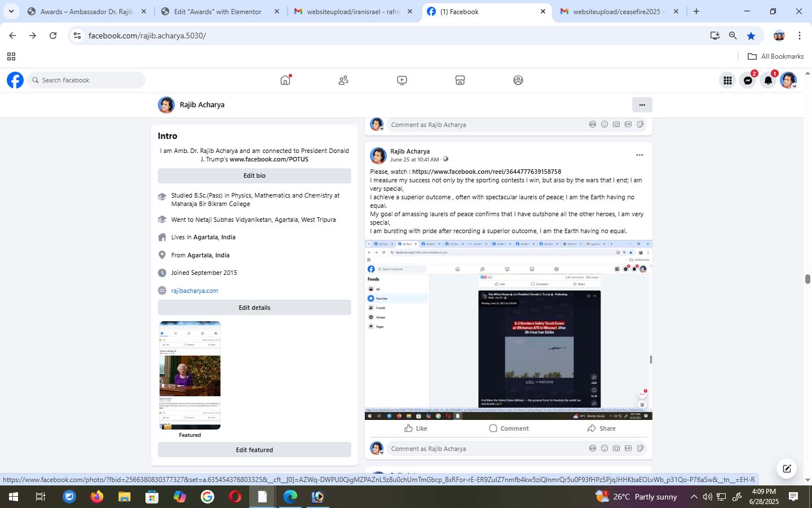Open Messenger with 2 unread chats
Image resolution: width=812 pixels, height=508 pixels.
pyautogui.click(x=748, y=80)
